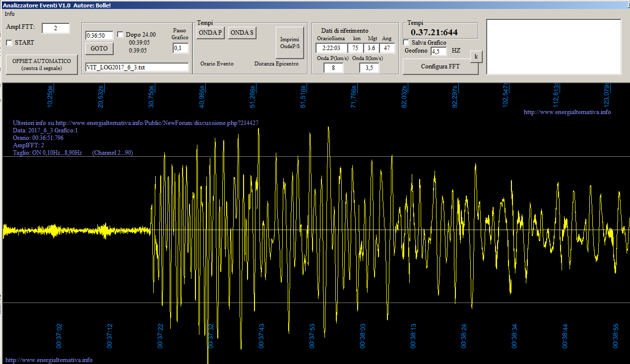Click the Passo Grafico field with 0,1
The height and width of the screenshot is (364, 630).
tap(181, 48)
